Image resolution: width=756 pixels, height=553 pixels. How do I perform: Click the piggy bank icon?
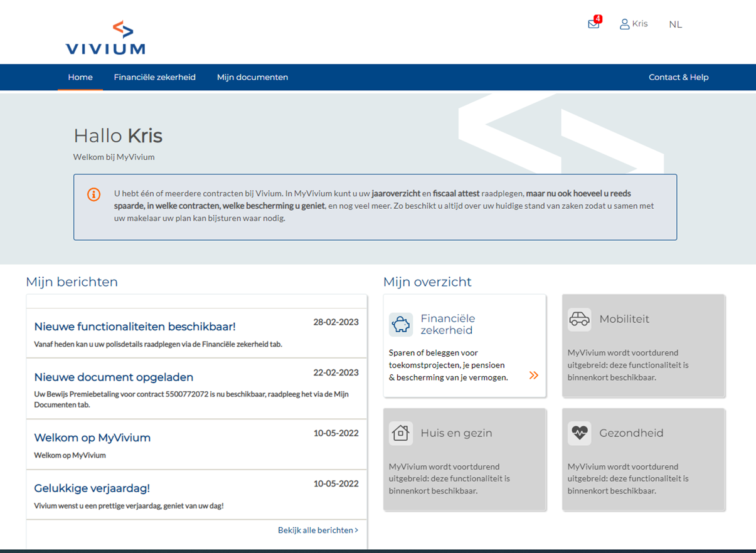tap(401, 325)
